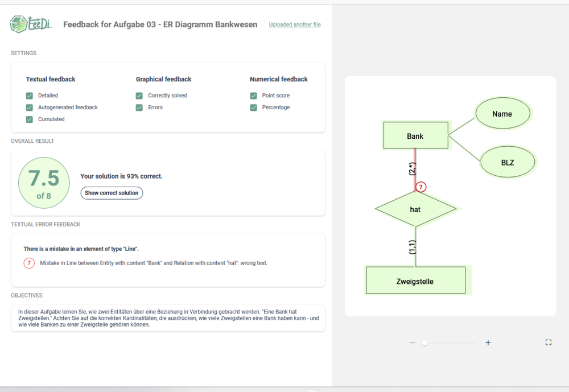Screen dimensions: 569x392
Task: Select the BLZ attribute ellipse
Action: point(508,162)
